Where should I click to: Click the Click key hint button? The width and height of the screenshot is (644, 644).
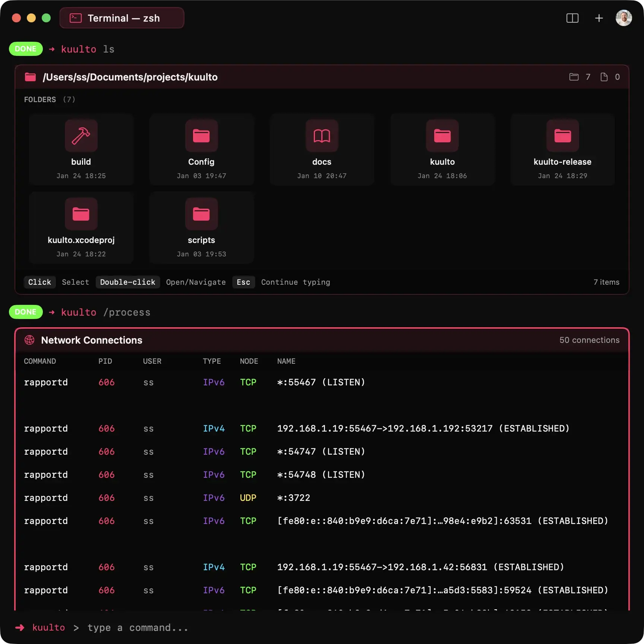[40, 282]
